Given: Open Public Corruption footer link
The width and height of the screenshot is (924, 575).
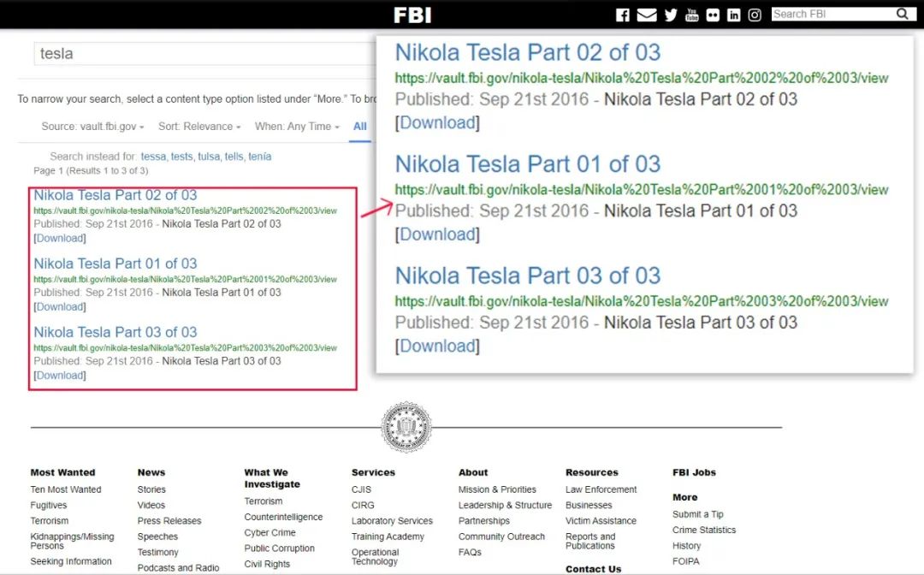Looking at the screenshot, I should [279, 548].
